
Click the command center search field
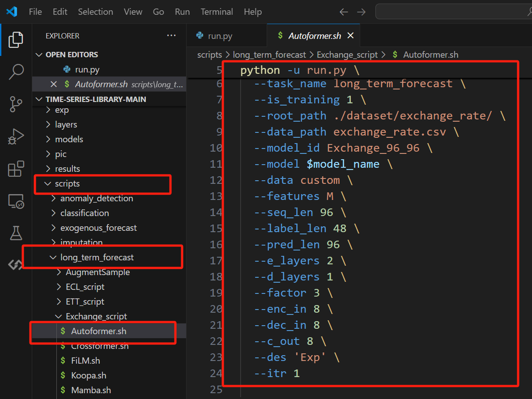point(454,12)
